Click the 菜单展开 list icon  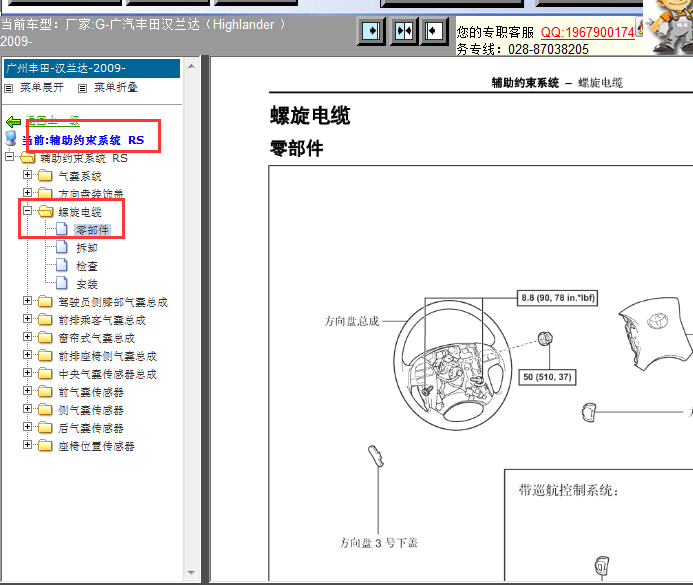click(8, 88)
